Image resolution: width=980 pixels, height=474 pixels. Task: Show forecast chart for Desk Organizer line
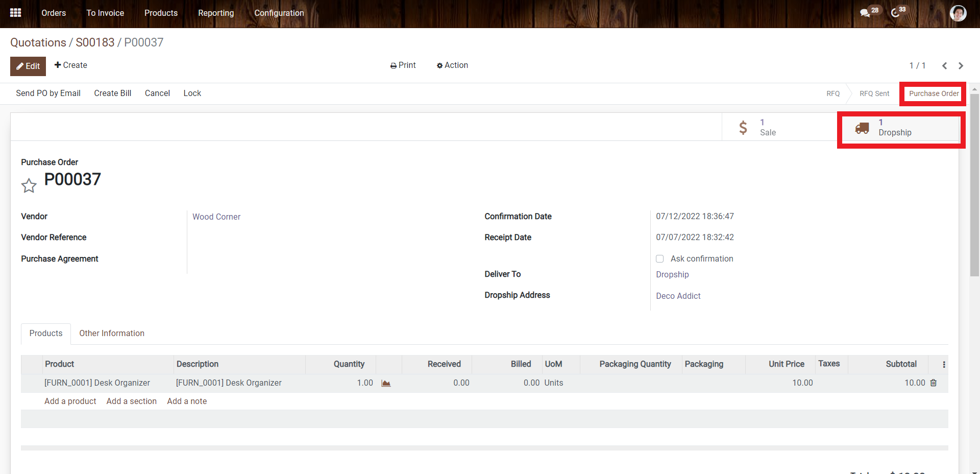pos(386,383)
